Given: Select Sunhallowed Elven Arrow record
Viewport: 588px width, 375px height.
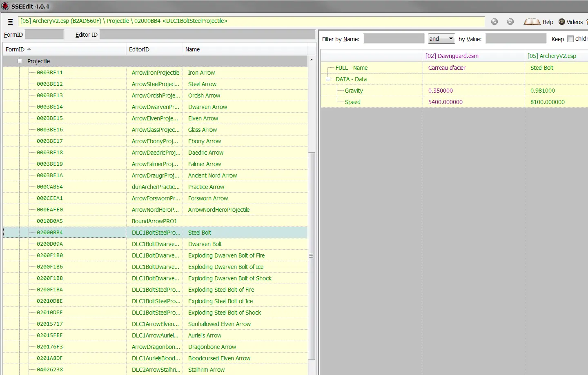Looking at the screenshot, I should tap(155, 324).
